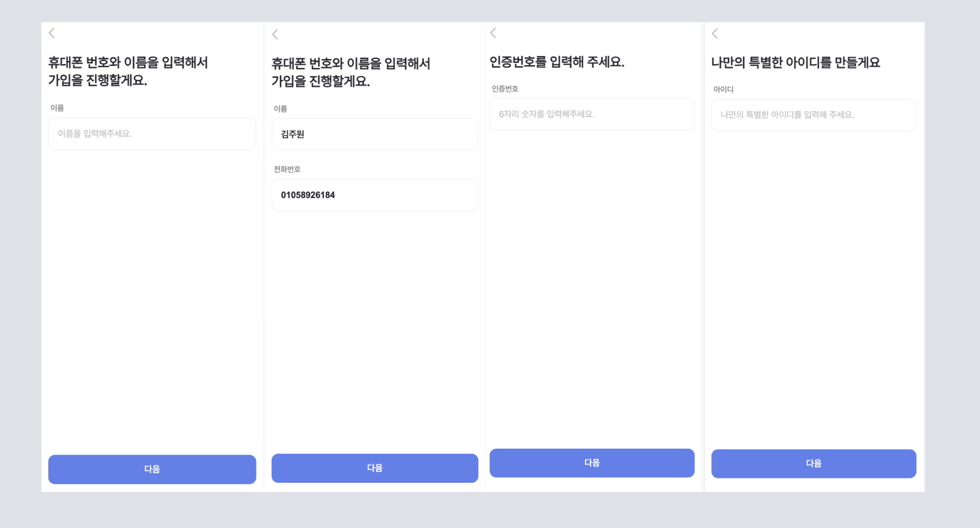
Task: Click 다음 on the 인증번호 screen
Action: [x=591, y=463]
